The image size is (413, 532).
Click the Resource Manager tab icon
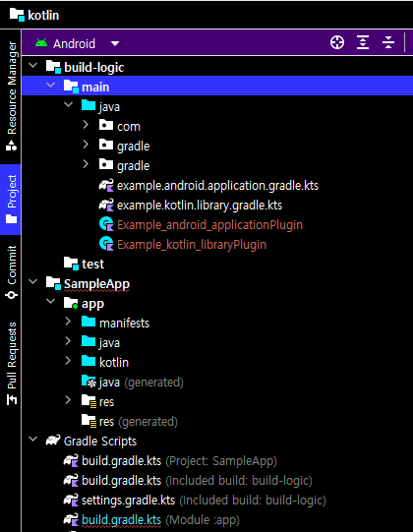click(11, 146)
